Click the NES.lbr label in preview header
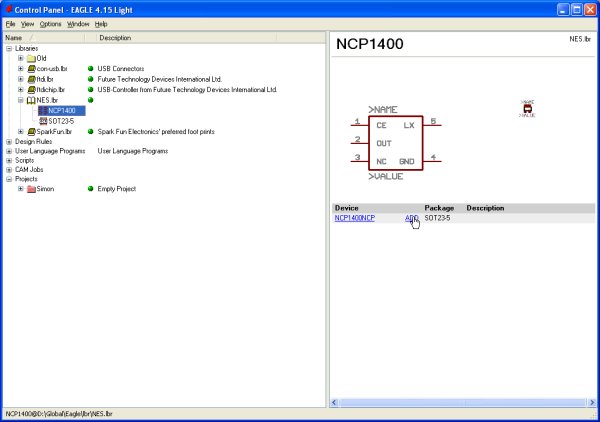 [x=580, y=39]
